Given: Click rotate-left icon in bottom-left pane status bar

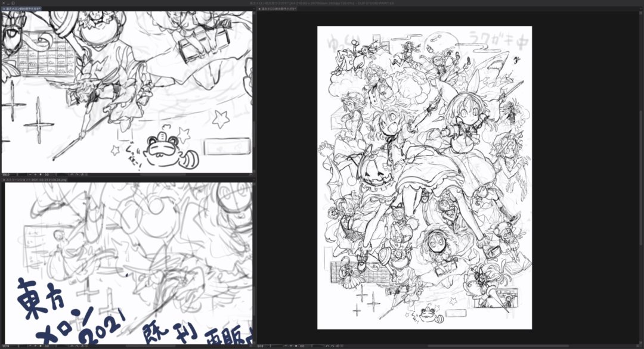Looking at the screenshot, I should [72, 345].
